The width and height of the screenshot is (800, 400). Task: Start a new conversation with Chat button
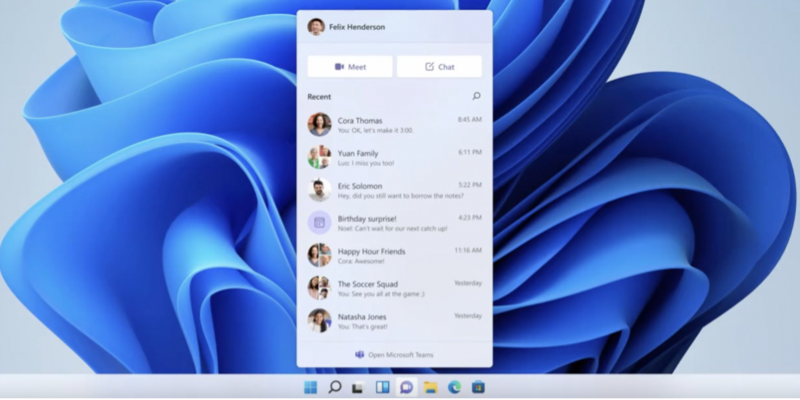439,67
